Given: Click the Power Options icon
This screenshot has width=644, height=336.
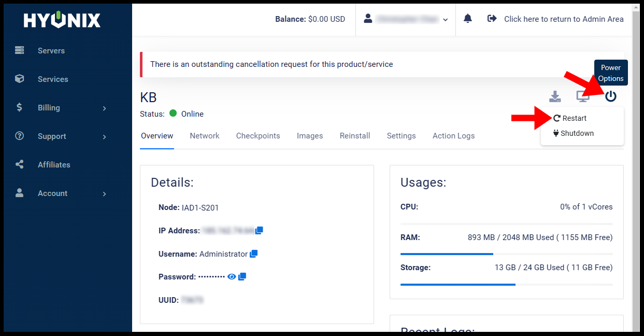Looking at the screenshot, I should click(x=611, y=96).
